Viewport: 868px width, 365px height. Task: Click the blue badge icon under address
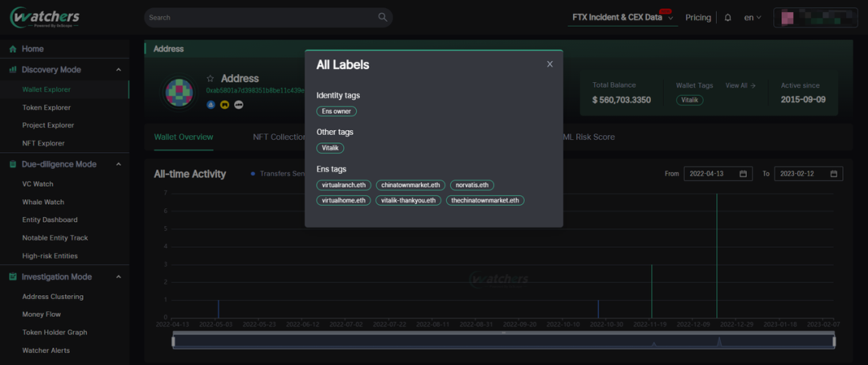tap(211, 105)
